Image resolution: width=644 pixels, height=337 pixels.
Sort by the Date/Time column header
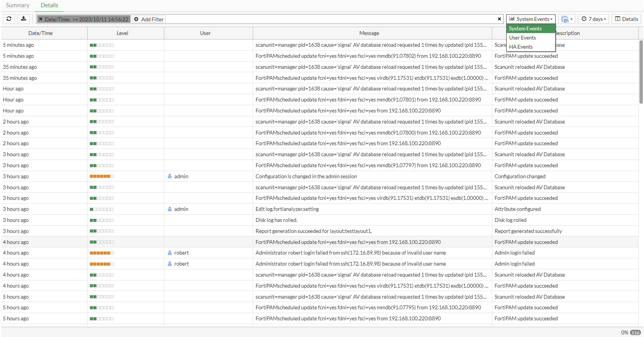(44, 33)
